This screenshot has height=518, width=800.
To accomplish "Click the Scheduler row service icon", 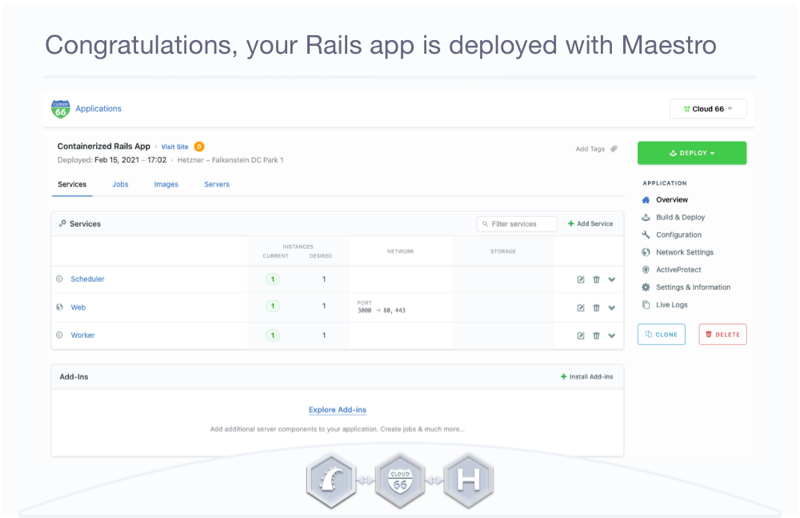I will tap(60, 279).
